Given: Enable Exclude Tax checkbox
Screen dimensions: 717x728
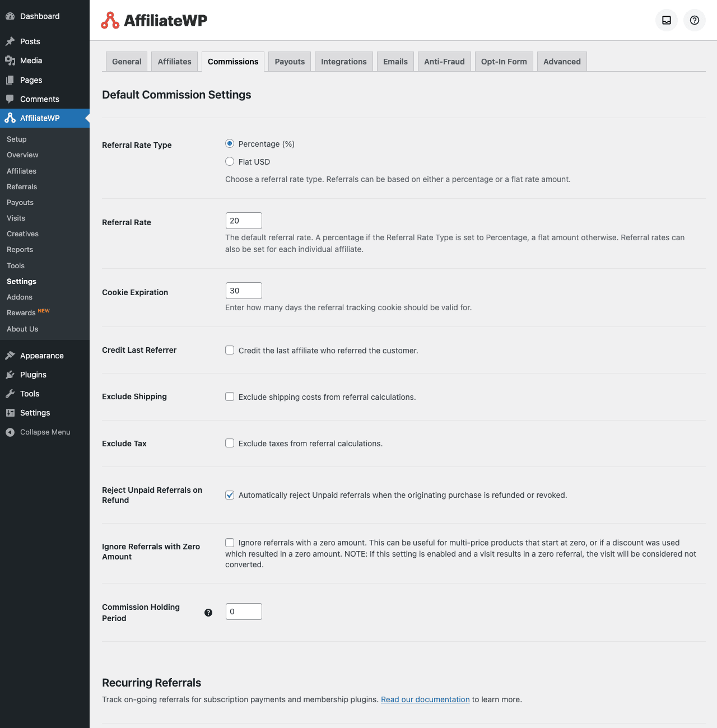Looking at the screenshot, I should point(230,443).
